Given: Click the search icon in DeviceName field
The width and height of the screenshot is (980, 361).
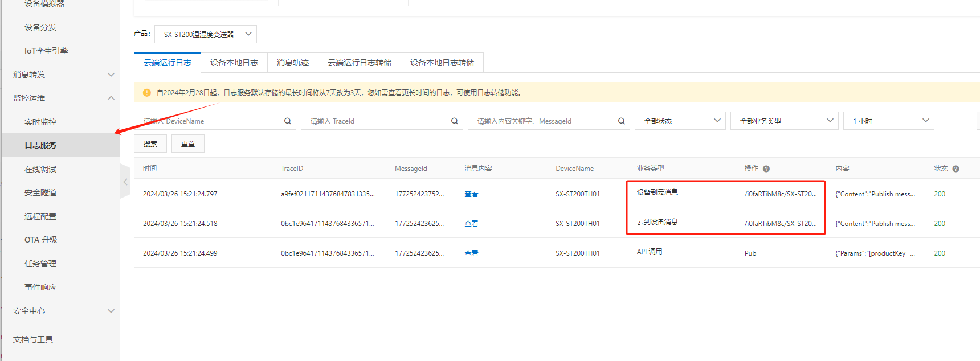Looking at the screenshot, I should 288,121.
